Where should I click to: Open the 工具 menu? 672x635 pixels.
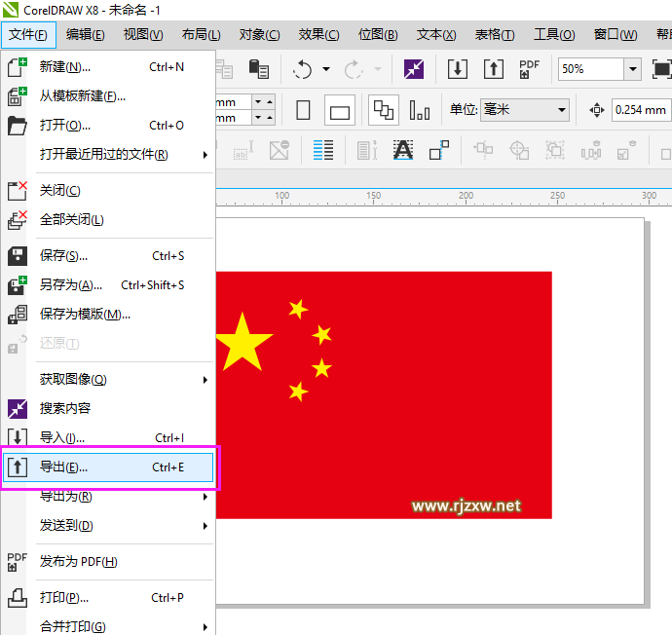pos(554,35)
